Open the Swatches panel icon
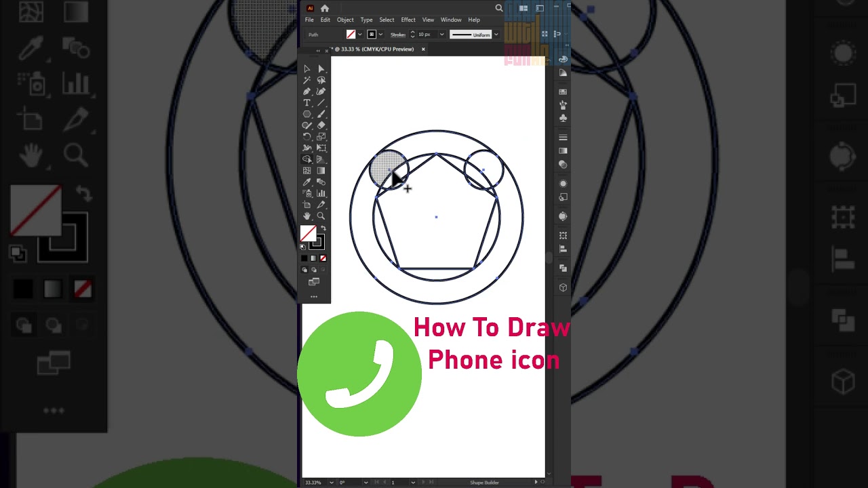Screen dimensions: 868x488 click(x=563, y=92)
